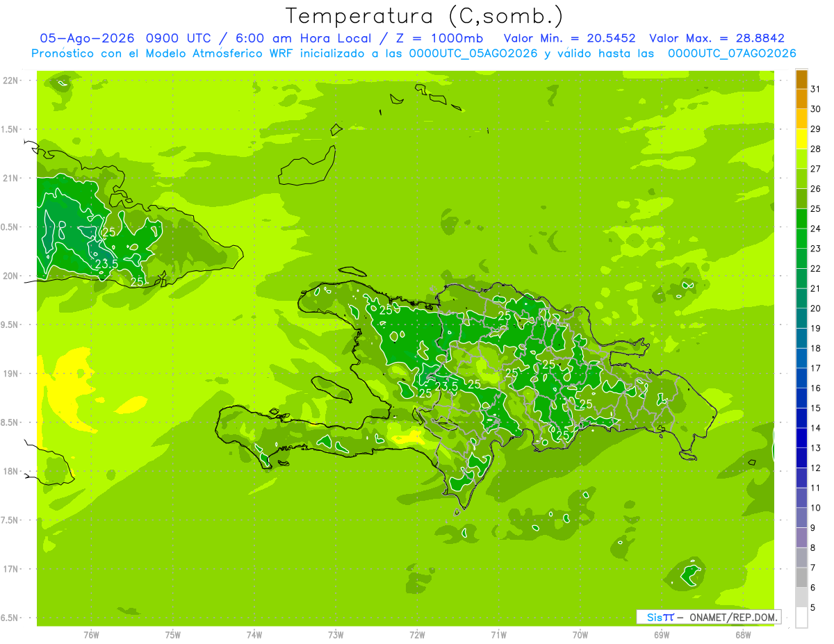
Task: Click the 73W longitude axis label
Action: click(336, 635)
